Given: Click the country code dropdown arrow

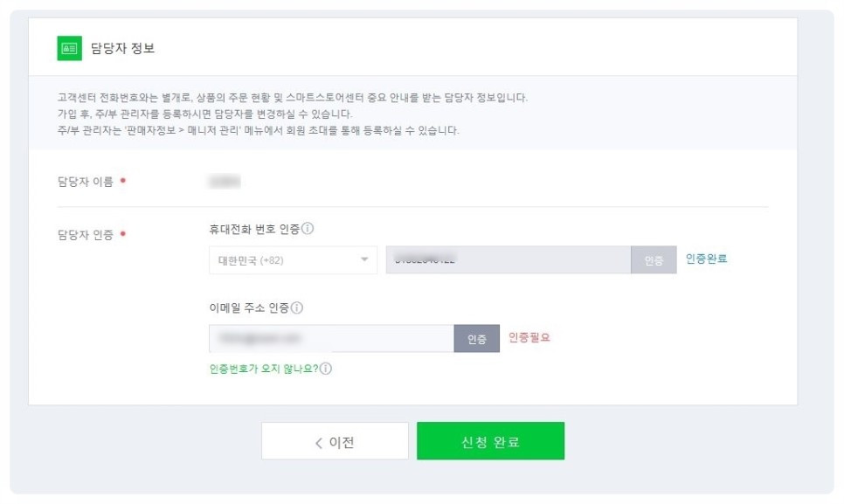Looking at the screenshot, I should (x=363, y=260).
